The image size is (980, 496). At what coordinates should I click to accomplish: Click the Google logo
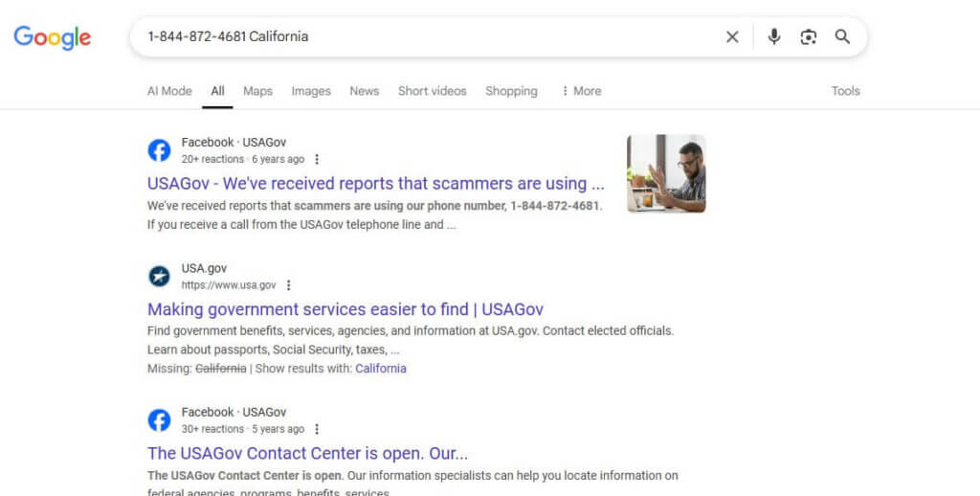(x=53, y=37)
